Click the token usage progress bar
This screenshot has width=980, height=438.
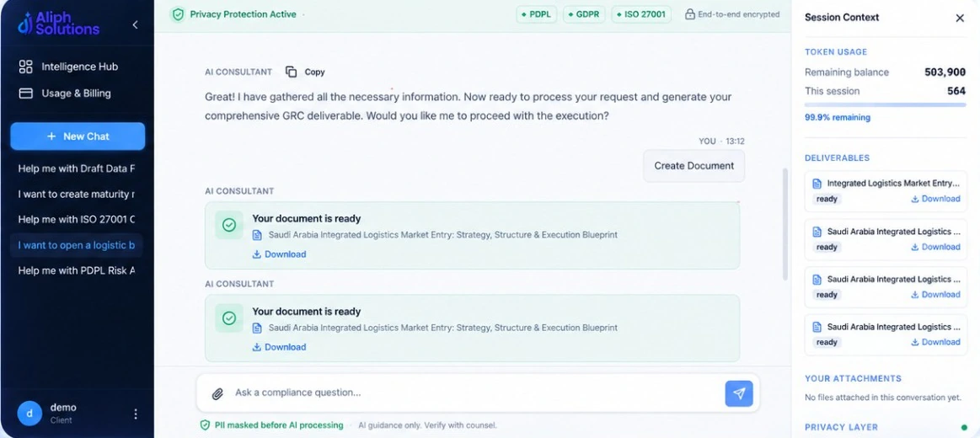point(885,105)
